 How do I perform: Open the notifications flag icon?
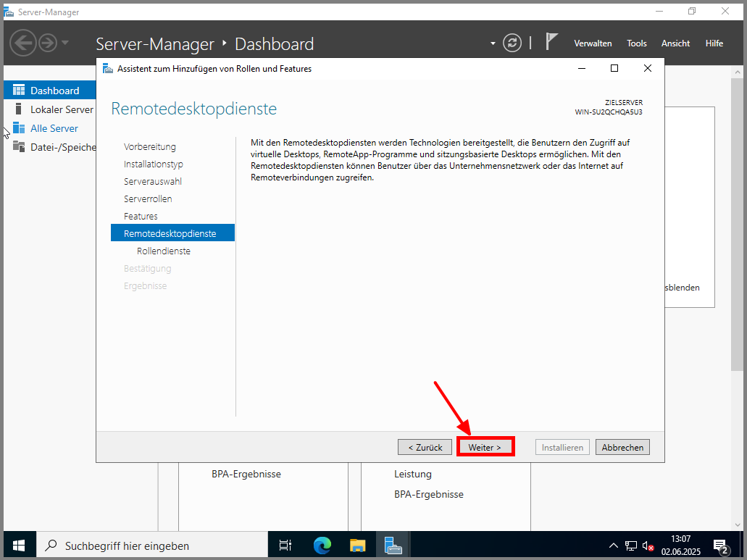coord(551,42)
